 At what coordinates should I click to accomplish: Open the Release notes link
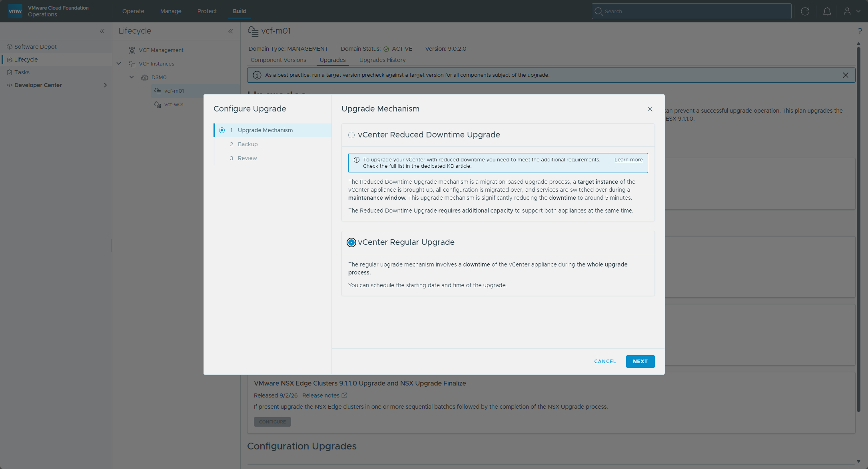click(321, 395)
